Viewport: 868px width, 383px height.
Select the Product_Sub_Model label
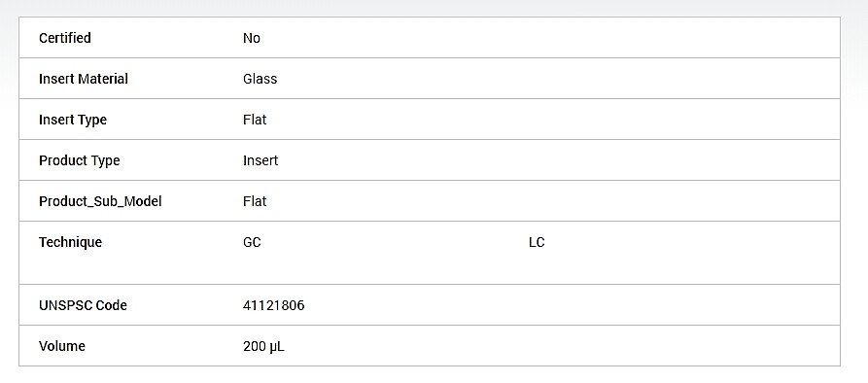pos(100,201)
